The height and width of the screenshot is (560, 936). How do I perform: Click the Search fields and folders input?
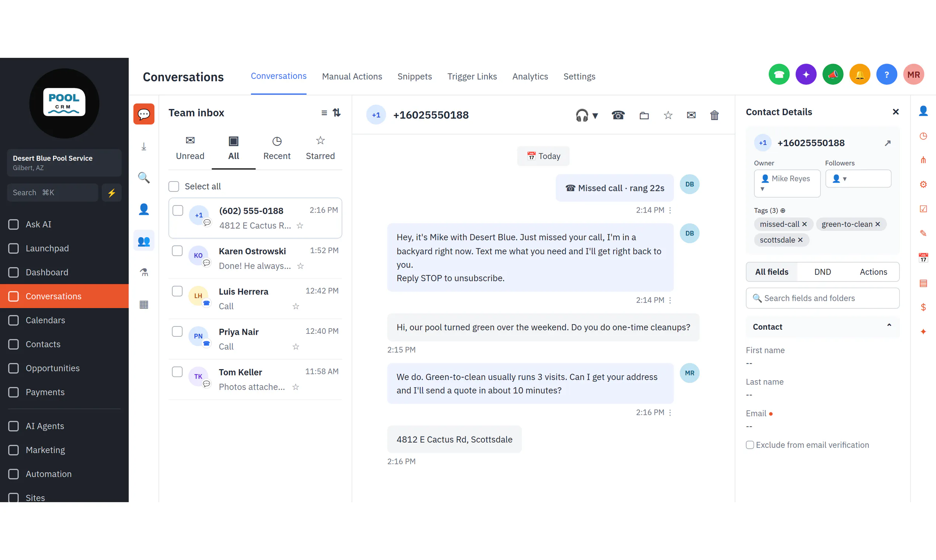coord(823,298)
